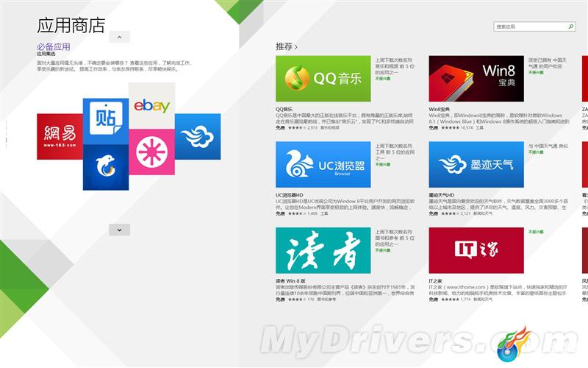
Task: Click 不感兴趣 beside QQ音乐
Action: coord(383,79)
